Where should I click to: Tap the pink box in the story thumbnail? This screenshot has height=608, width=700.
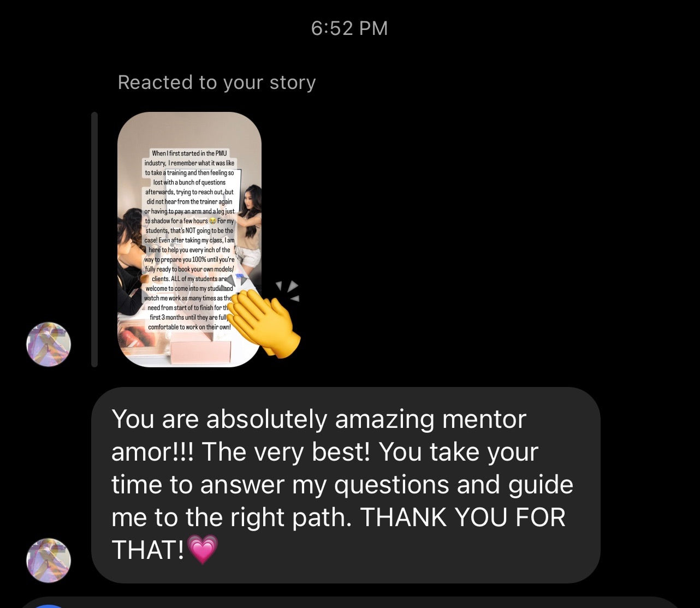coord(201,351)
